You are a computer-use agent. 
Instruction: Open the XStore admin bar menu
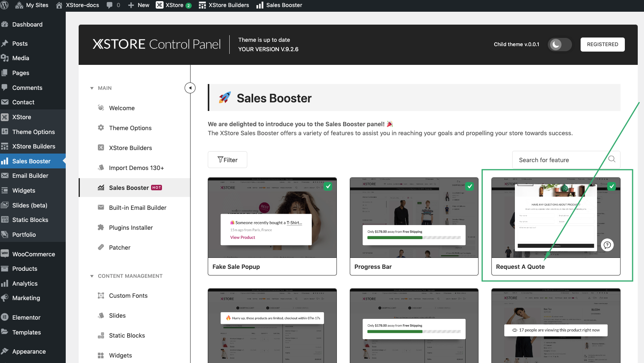173,5
